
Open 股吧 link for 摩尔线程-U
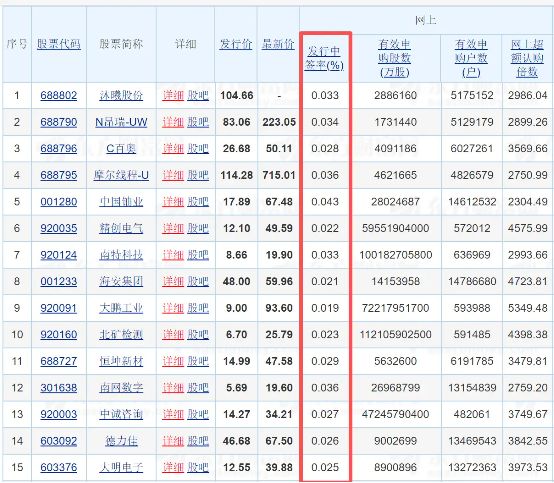pyautogui.click(x=198, y=175)
